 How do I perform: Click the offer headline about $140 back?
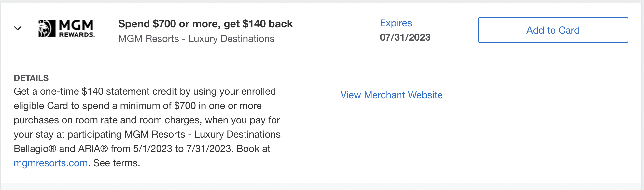[205, 23]
